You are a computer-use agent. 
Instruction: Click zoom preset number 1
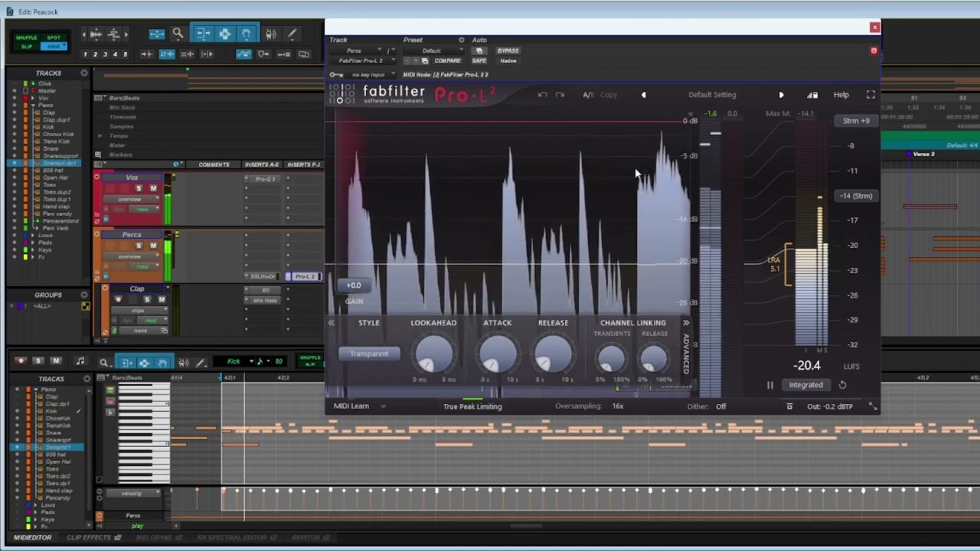(86, 54)
